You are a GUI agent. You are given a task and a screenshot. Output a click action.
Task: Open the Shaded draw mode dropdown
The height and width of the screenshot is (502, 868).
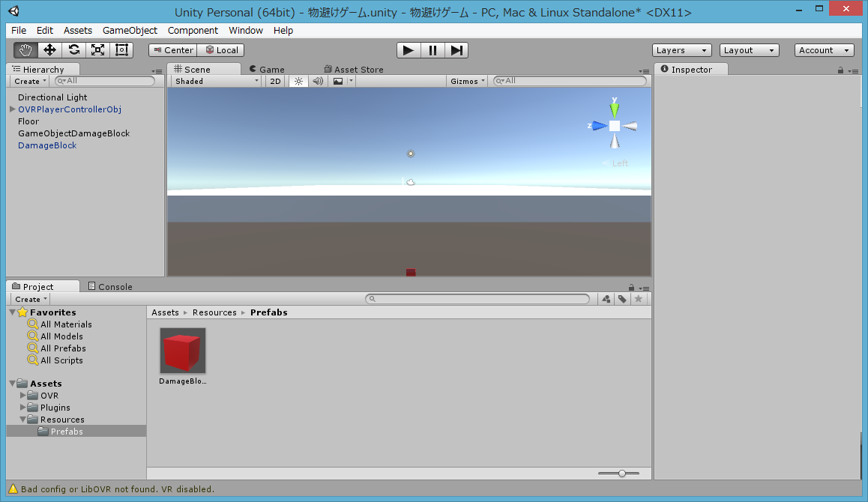click(216, 81)
